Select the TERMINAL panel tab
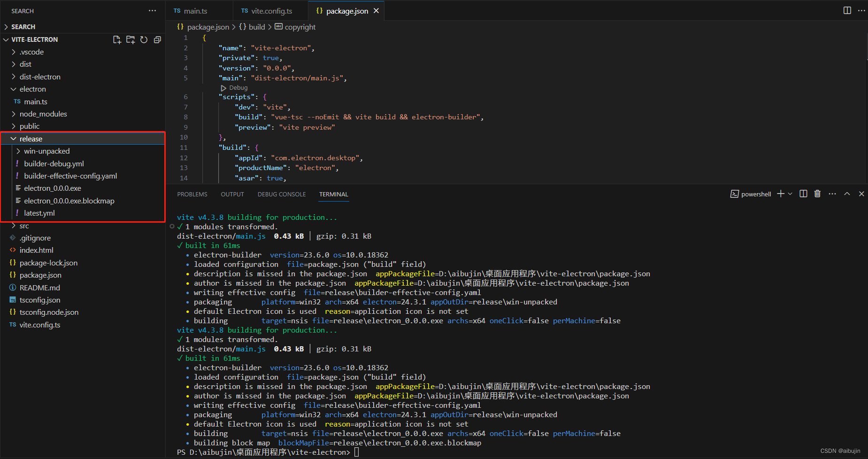This screenshot has width=868, height=459. tap(334, 194)
